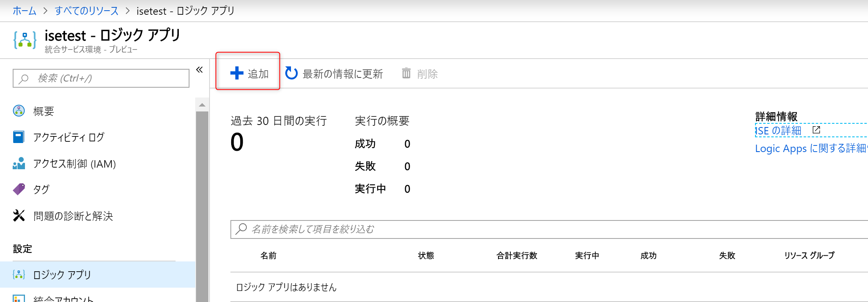Sort by the 状態 column header
The image size is (868, 302).
point(426,256)
